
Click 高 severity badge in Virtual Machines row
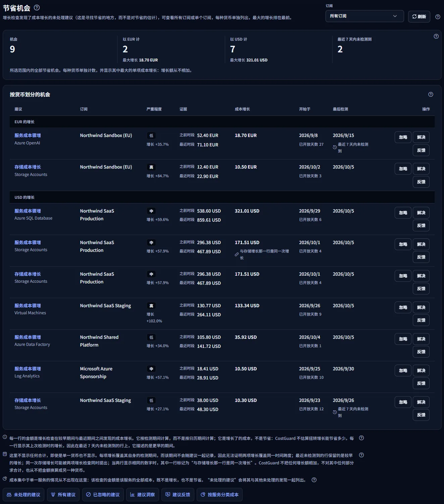point(151,306)
